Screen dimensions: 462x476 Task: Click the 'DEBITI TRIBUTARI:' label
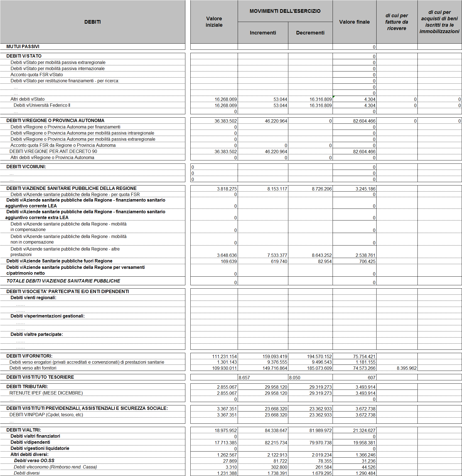coord(27,386)
